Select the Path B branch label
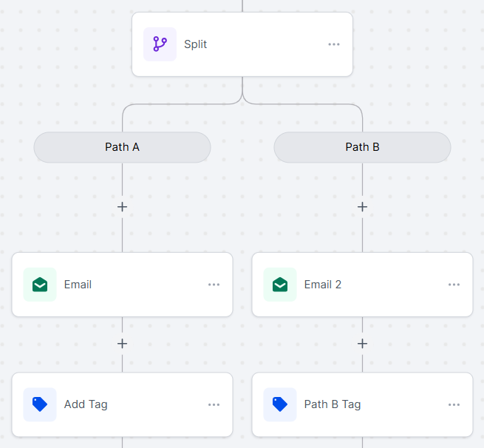The width and height of the screenshot is (484, 448). point(362,147)
